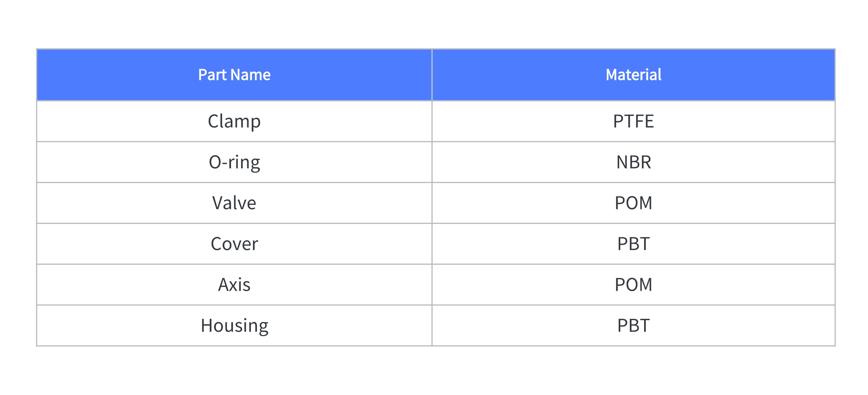Select the PTFE material cell
The height and width of the screenshot is (395, 868).
633,121
